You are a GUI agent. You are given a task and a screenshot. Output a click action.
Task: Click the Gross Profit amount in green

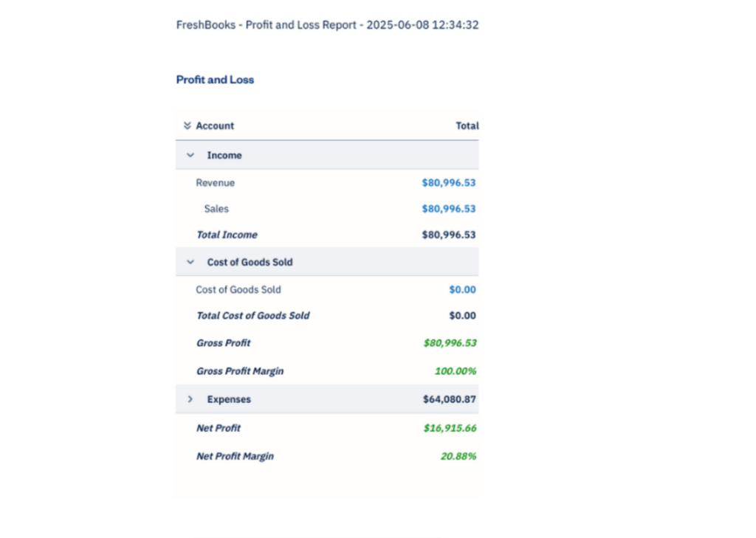[449, 342]
